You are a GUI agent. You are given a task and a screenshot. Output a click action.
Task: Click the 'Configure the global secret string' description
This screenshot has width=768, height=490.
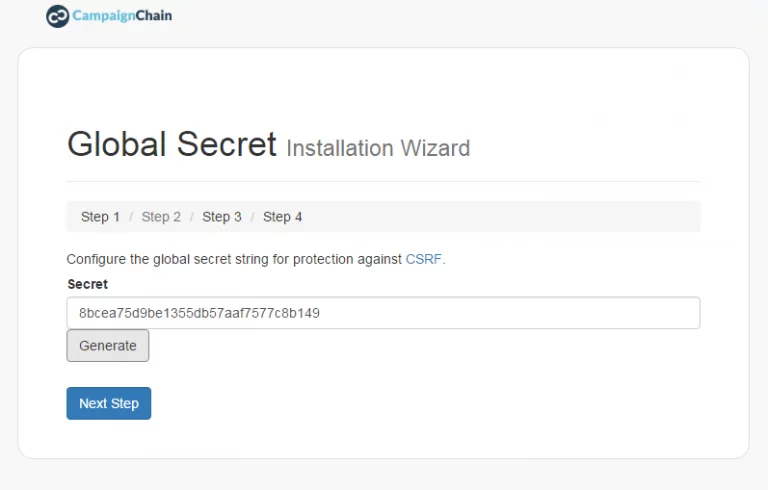click(x=256, y=259)
